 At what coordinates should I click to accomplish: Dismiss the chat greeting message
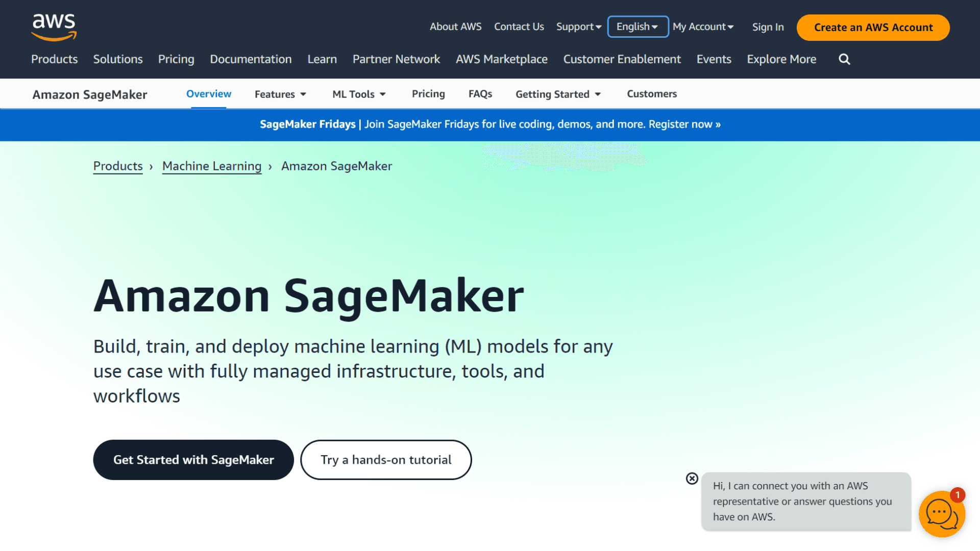(692, 479)
